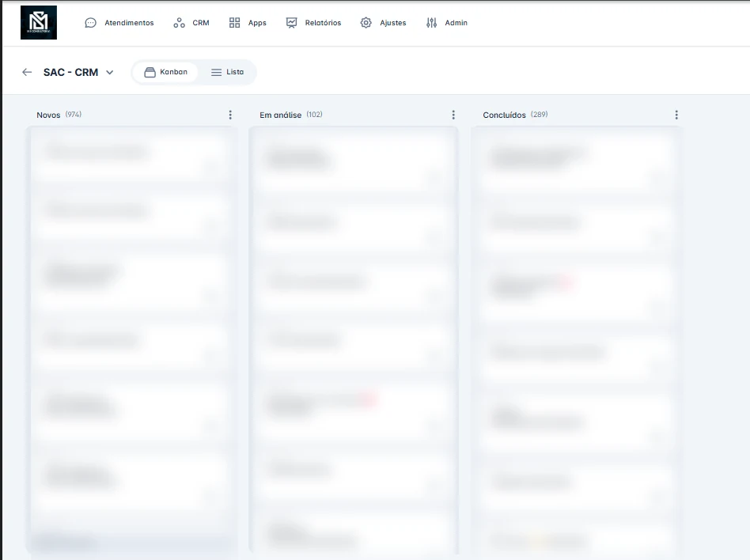The height and width of the screenshot is (560, 750).
Task: Click the CRM nodes icon
Action: (x=179, y=23)
